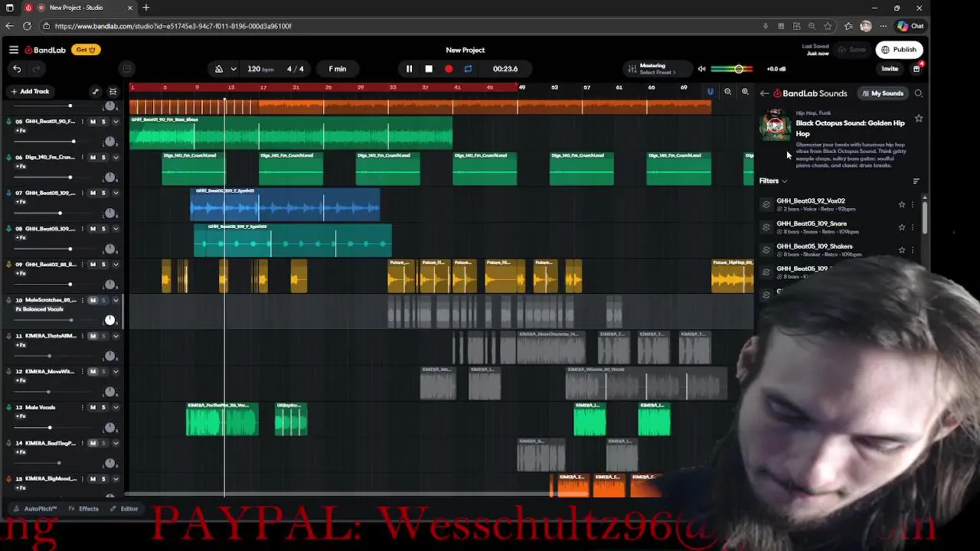Start recording with the red record button
Viewport: 980px width, 551px height.
[x=449, y=69]
